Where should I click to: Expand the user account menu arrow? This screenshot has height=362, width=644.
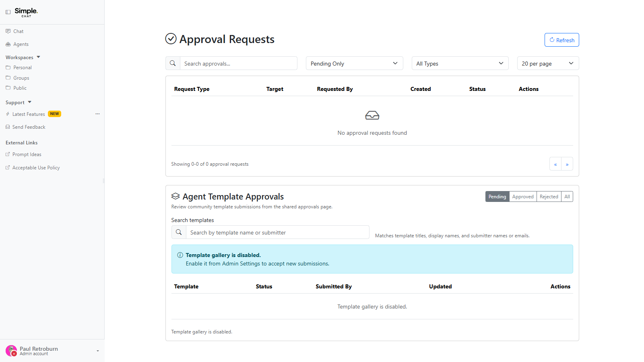97,351
